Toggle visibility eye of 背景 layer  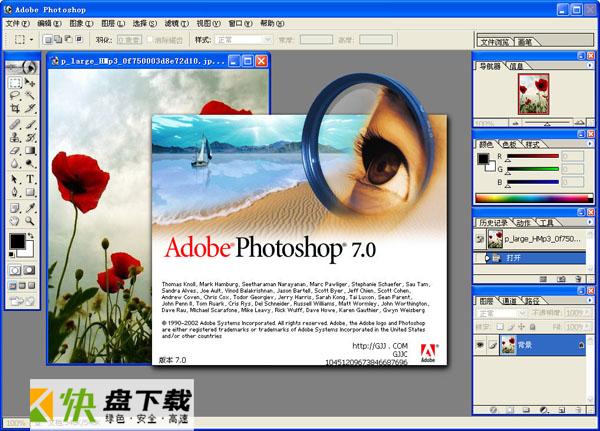coord(480,345)
